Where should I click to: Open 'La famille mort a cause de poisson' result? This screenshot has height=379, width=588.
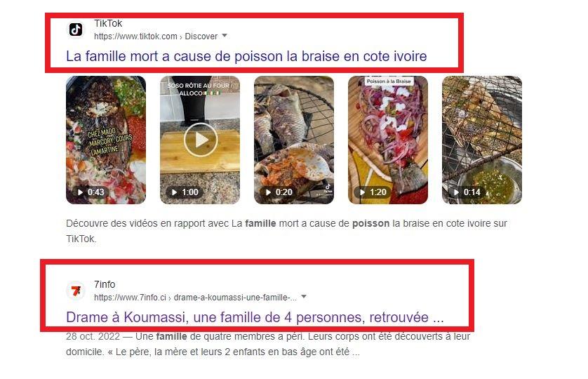246,56
